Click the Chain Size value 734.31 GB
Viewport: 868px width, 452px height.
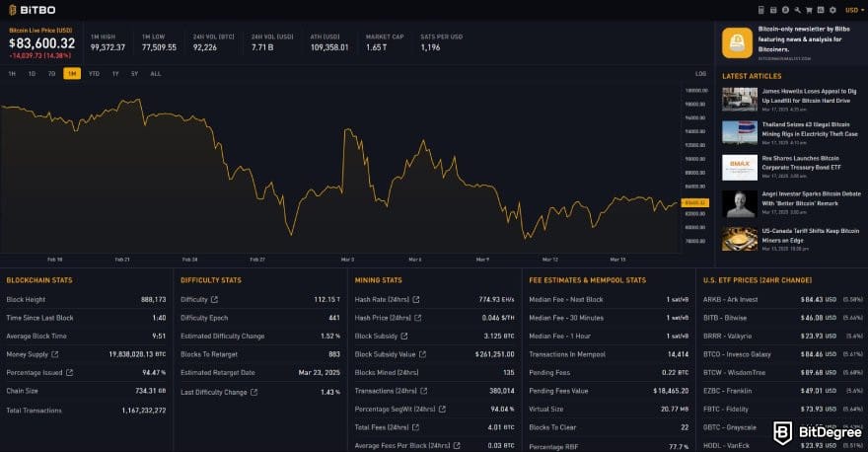click(x=151, y=391)
